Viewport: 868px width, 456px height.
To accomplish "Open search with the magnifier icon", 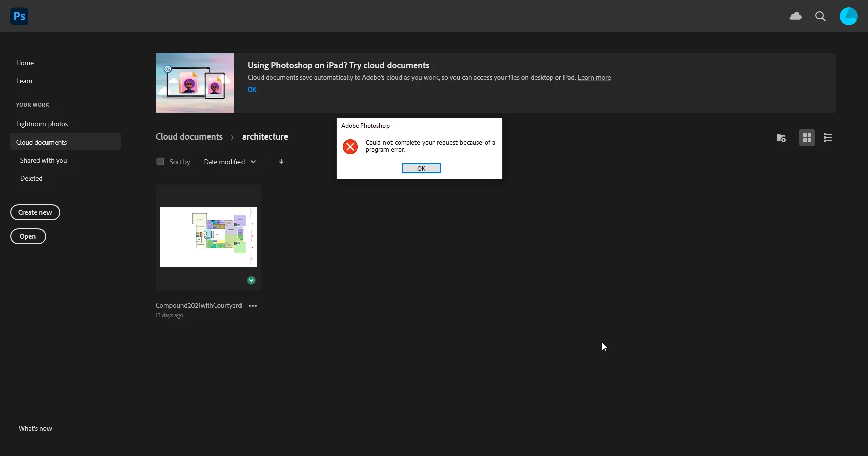I will point(821,16).
